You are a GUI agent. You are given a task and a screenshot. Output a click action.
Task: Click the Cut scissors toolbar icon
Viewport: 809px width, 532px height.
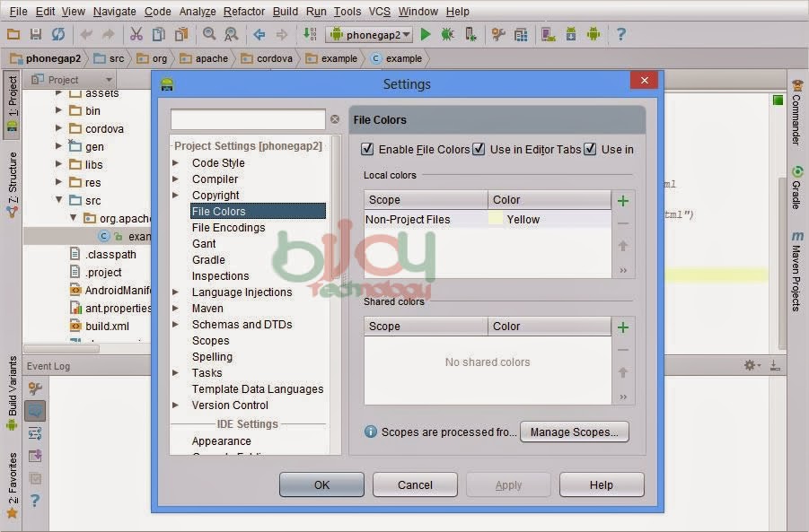(x=136, y=34)
